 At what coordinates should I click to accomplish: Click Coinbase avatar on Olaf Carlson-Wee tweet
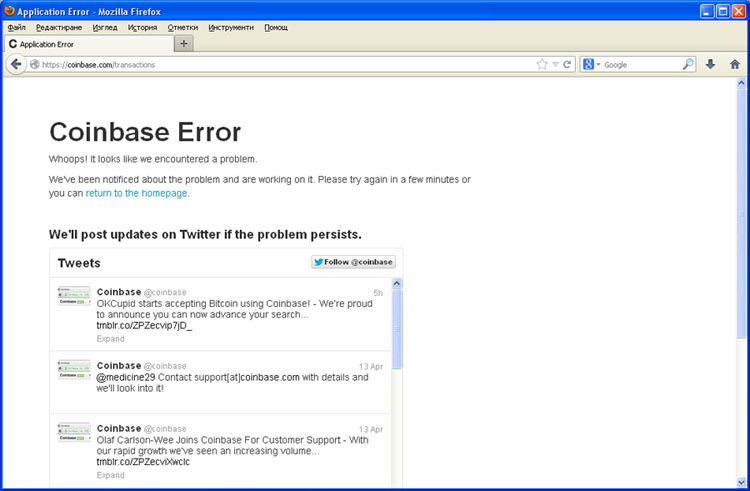tap(74, 432)
